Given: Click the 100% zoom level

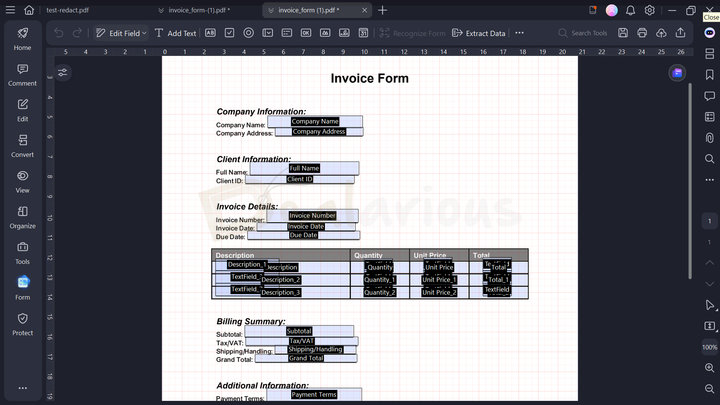Looking at the screenshot, I should coord(709,347).
